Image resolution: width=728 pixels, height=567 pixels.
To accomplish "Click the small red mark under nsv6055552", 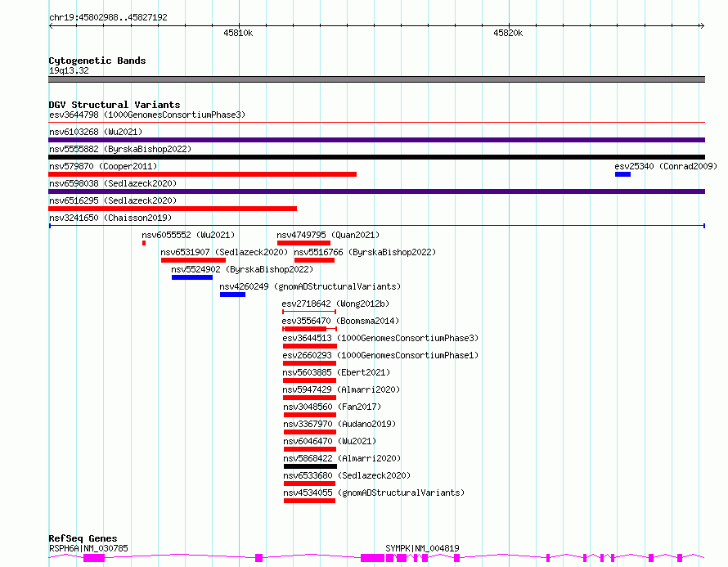I will 144,243.
